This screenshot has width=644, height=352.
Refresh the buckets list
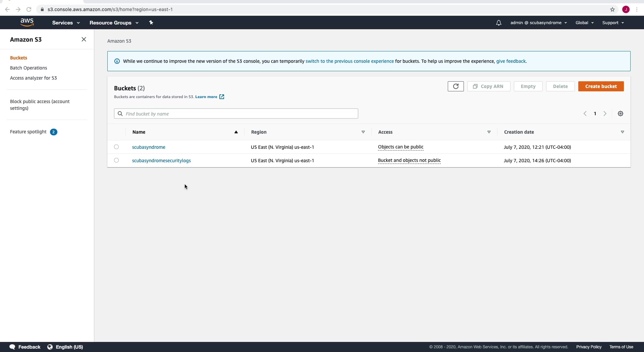[x=455, y=86]
